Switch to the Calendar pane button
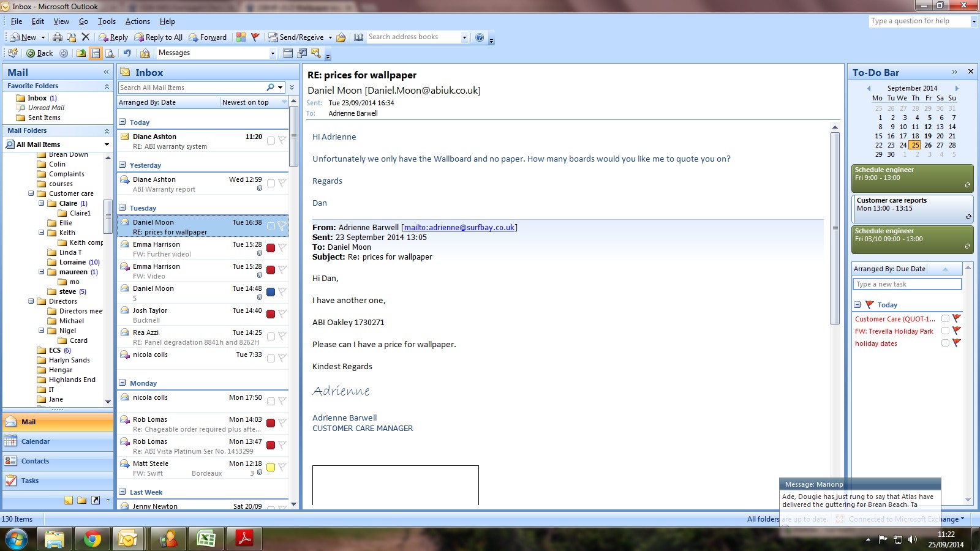 [x=58, y=441]
